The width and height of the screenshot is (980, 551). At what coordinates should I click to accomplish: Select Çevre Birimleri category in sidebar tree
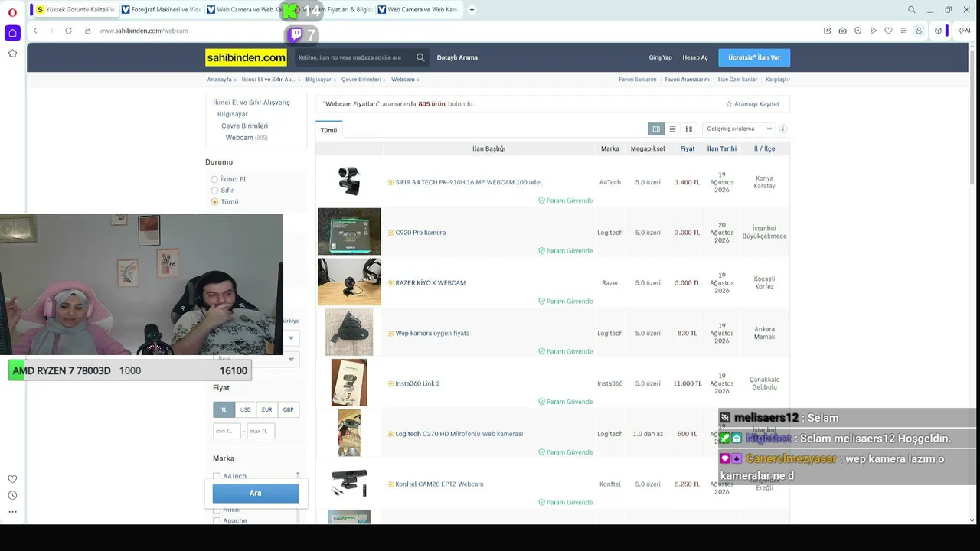point(245,126)
